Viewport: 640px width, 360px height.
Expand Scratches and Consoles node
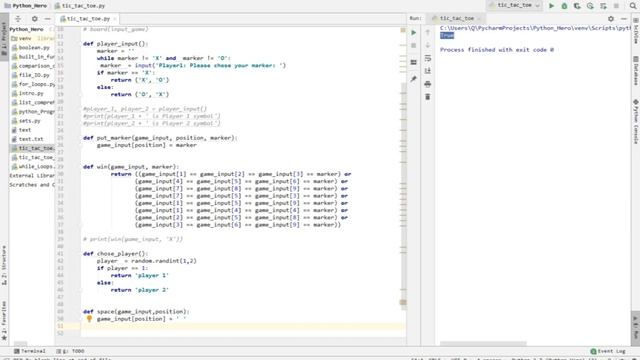click(32, 185)
